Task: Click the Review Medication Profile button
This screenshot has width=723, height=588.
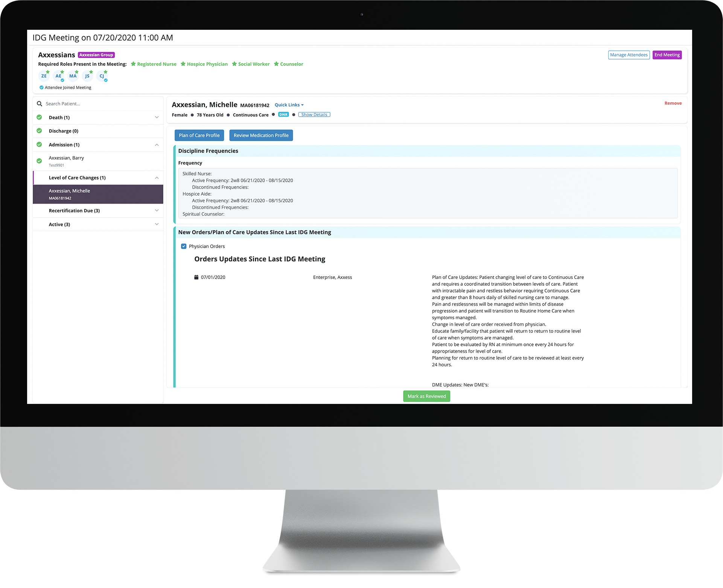Action: [261, 135]
